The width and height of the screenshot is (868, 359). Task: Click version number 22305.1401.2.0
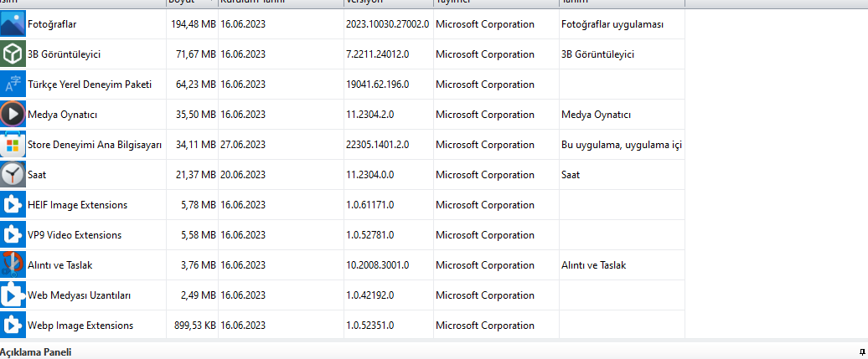click(x=377, y=145)
